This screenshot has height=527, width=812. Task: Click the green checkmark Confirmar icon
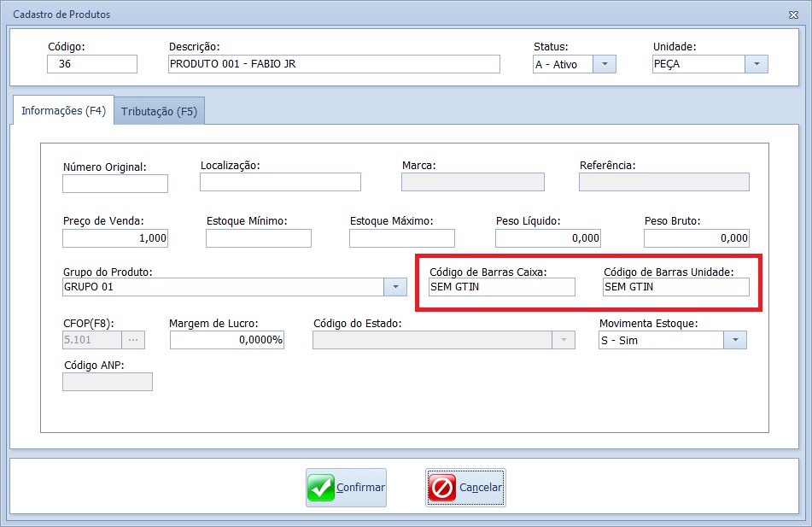(321, 488)
